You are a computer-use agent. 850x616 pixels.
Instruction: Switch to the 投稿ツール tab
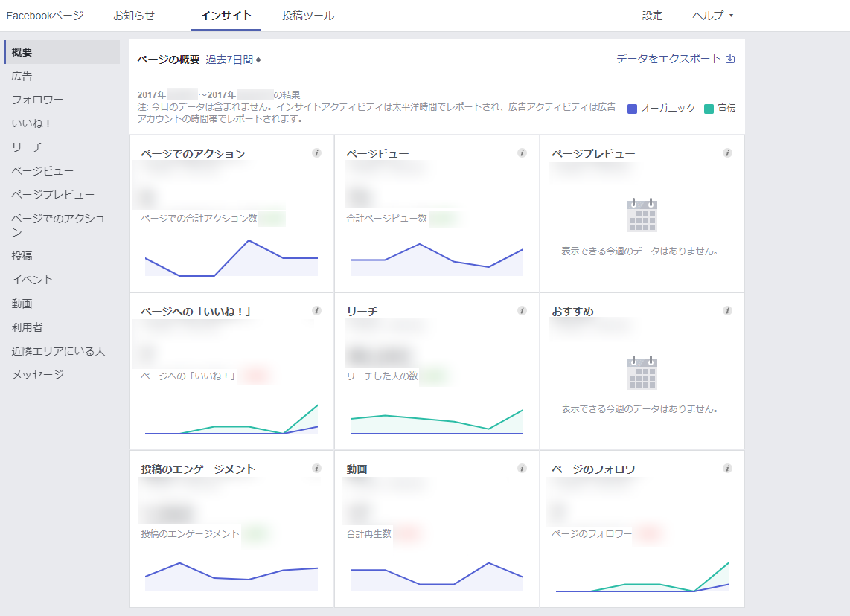(308, 16)
